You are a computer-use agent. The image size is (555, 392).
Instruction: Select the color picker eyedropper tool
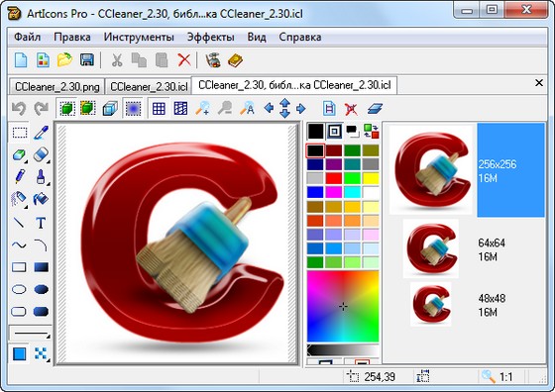tap(41, 133)
